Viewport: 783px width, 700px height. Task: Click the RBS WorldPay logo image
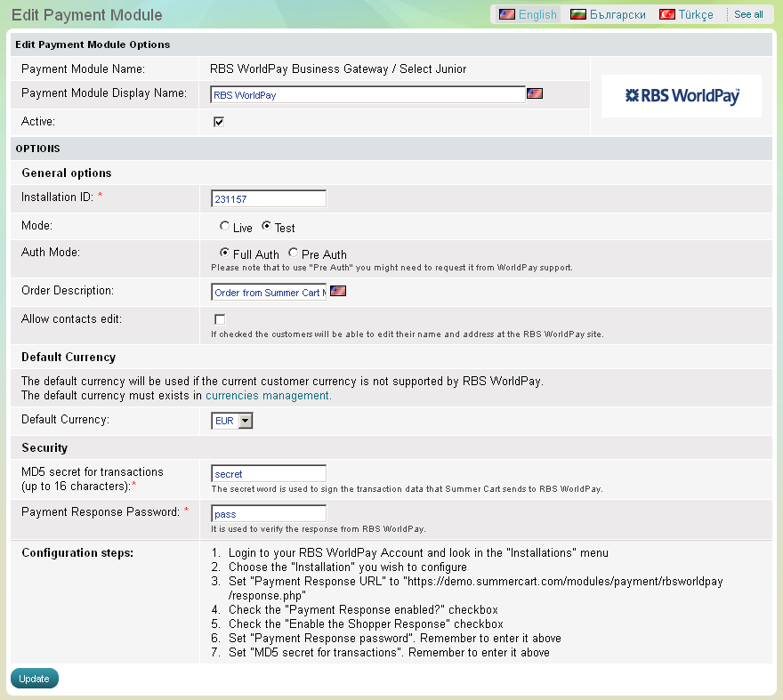click(x=682, y=96)
